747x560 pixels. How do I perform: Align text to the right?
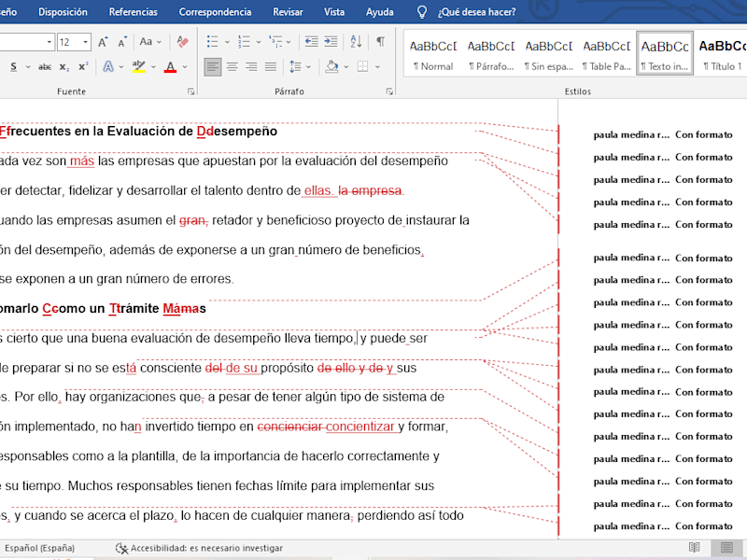[x=251, y=66]
